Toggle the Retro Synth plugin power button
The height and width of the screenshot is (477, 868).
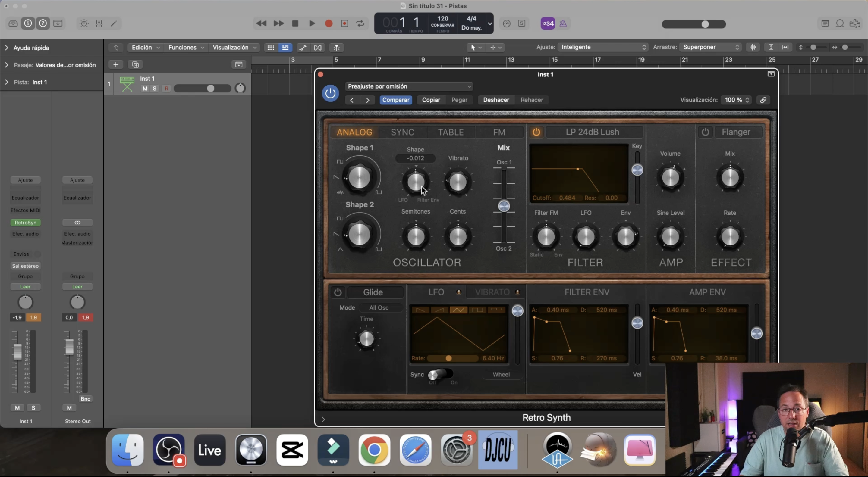pos(330,93)
